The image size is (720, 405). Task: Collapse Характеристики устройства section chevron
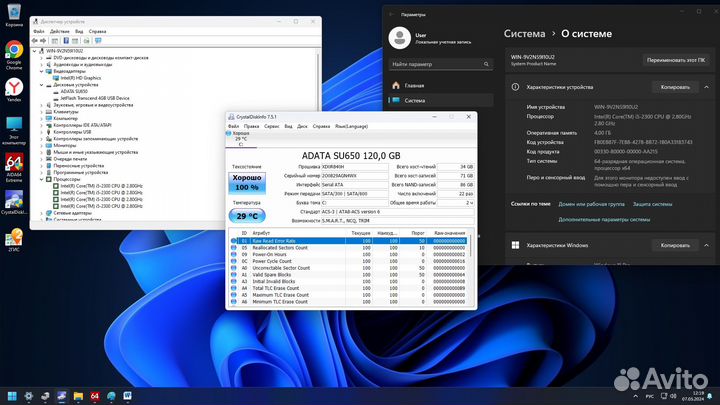706,87
